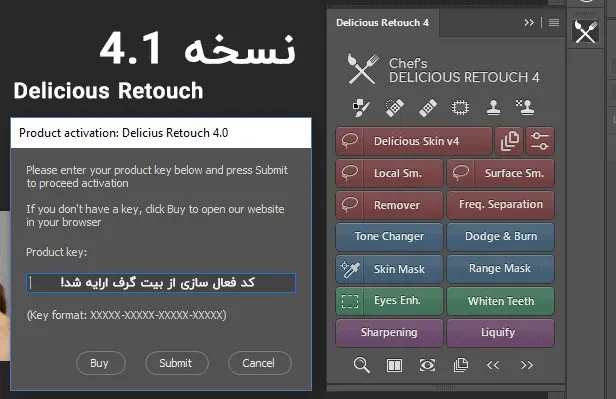Click the Skin Mask button
Viewport: 616px width, 399px height.
pyautogui.click(x=389, y=269)
